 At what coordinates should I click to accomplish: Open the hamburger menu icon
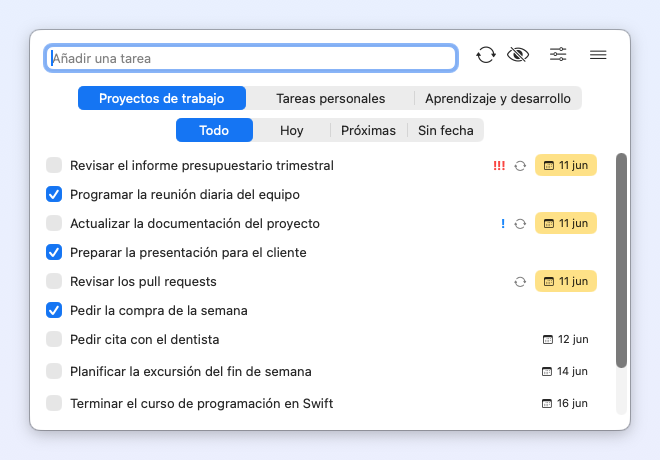[598, 55]
